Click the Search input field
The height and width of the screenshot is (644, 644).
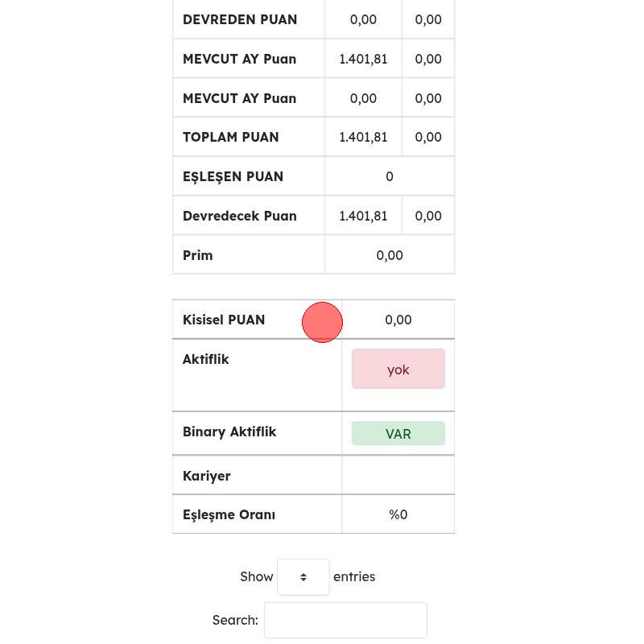(x=345, y=620)
